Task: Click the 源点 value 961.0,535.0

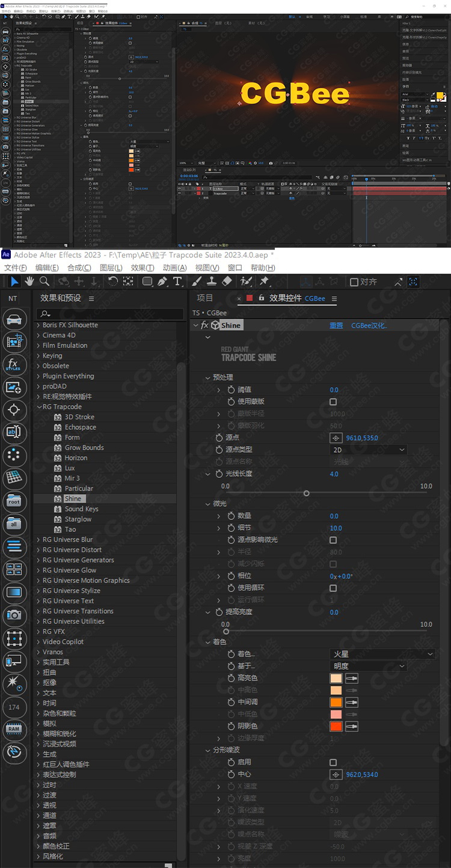Action: coord(362,438)
